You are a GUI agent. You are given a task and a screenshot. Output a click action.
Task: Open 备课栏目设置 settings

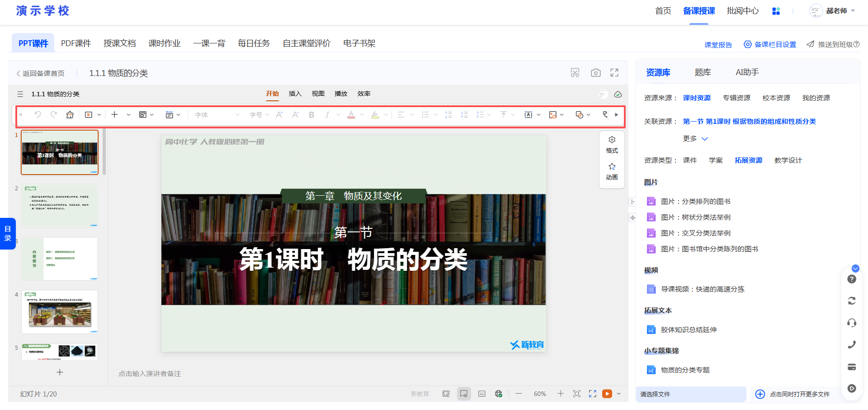point(770,44)
